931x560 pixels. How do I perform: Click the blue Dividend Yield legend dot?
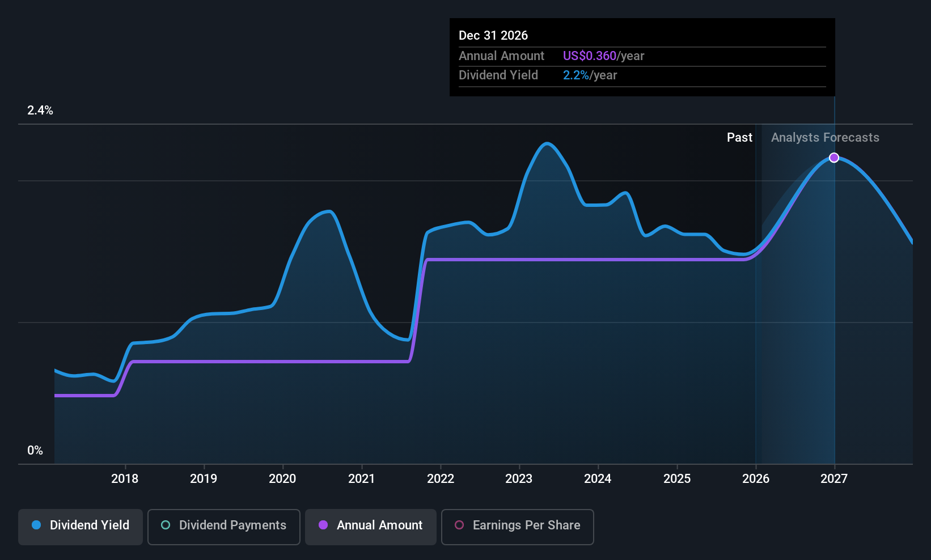point(36,525)
